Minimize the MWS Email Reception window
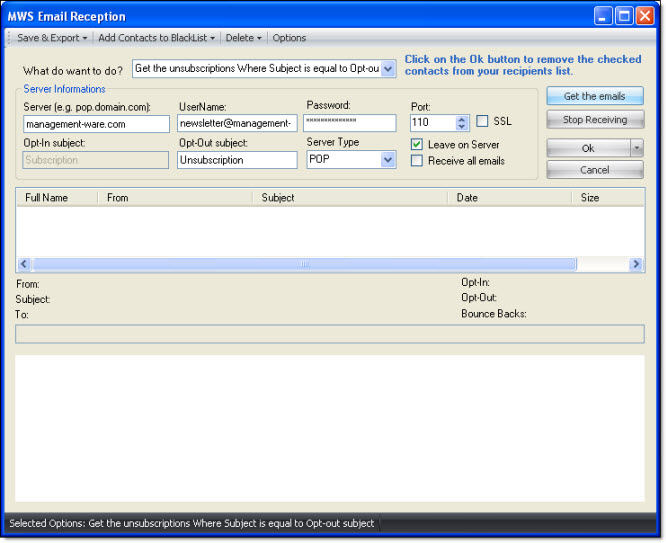The width and height of the screenshot is (666, 543). 603,16
